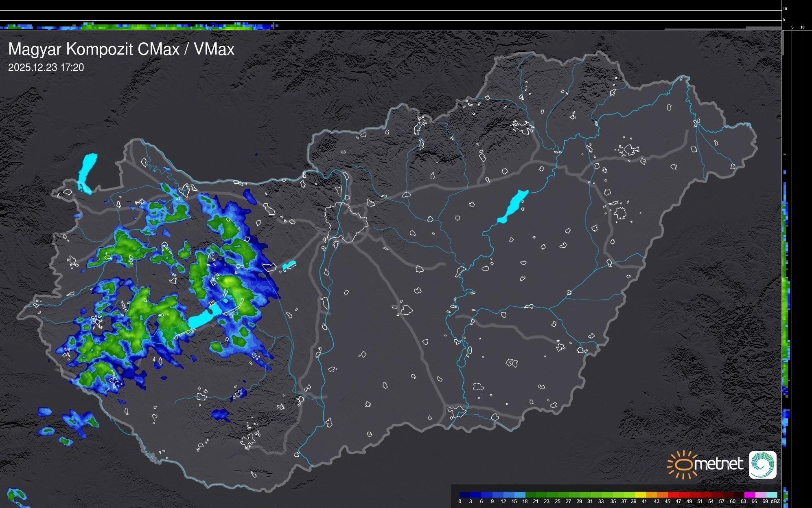This screenshot has height=508, width=812.
Task: Click the metnet logo text
Action: coord(718,464)
